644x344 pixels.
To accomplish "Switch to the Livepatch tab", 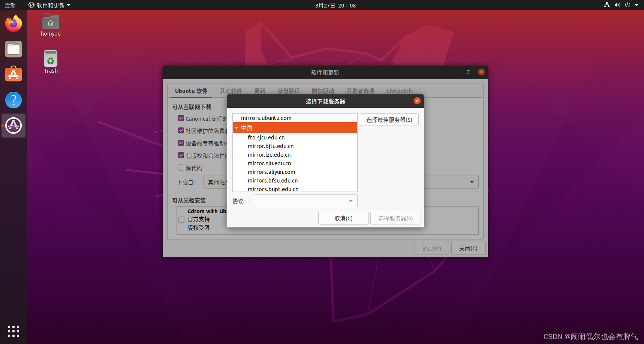I will [399, 91].
